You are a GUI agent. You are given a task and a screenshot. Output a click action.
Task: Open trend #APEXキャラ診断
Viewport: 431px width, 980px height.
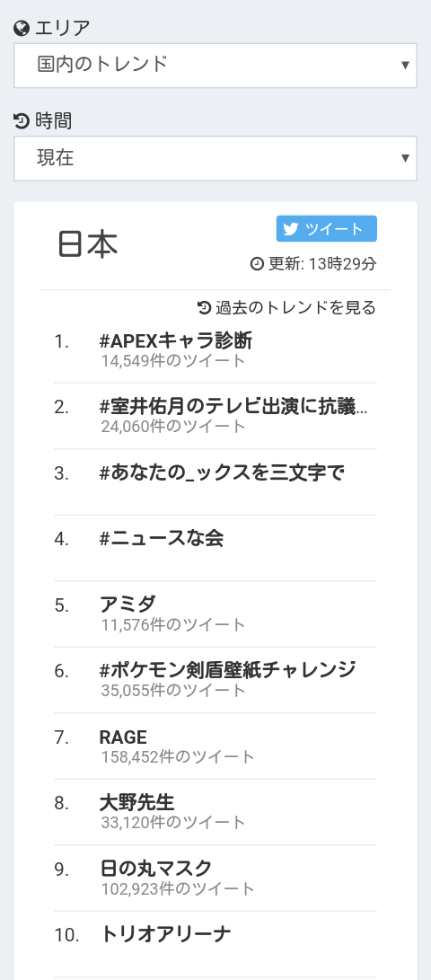[x=175, y=341]
